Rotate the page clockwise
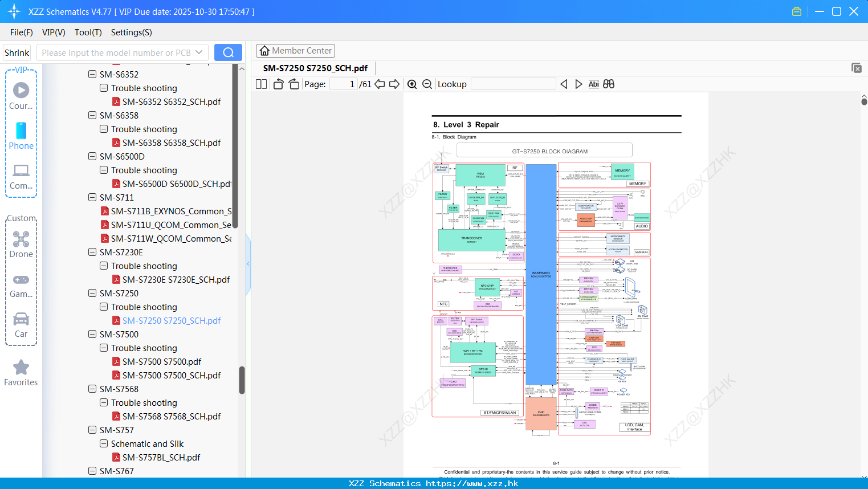The image size is (868, 489). 294,84
